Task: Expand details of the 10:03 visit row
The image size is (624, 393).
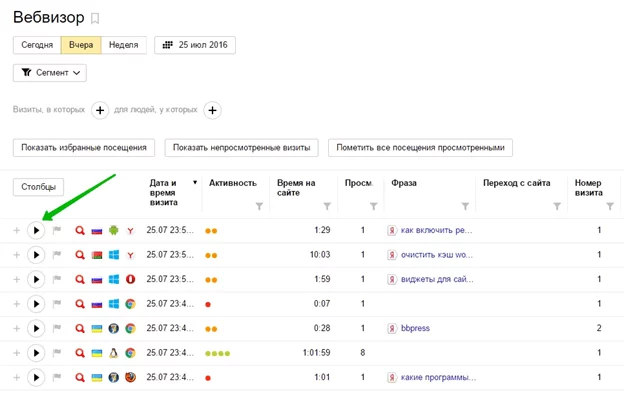Action: [x=16, y=255]
